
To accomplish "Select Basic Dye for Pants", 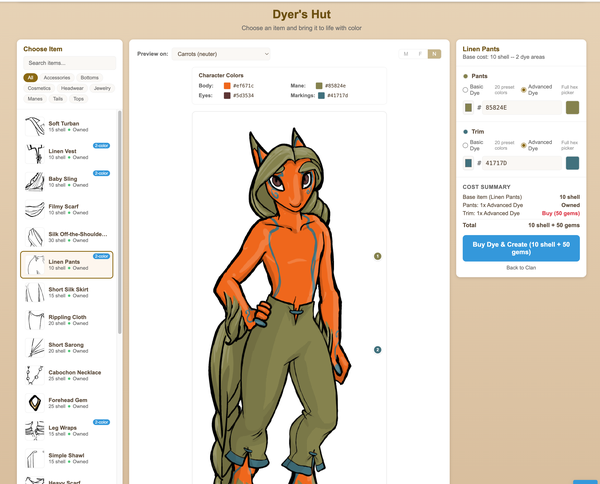I will tap(466, 90).
